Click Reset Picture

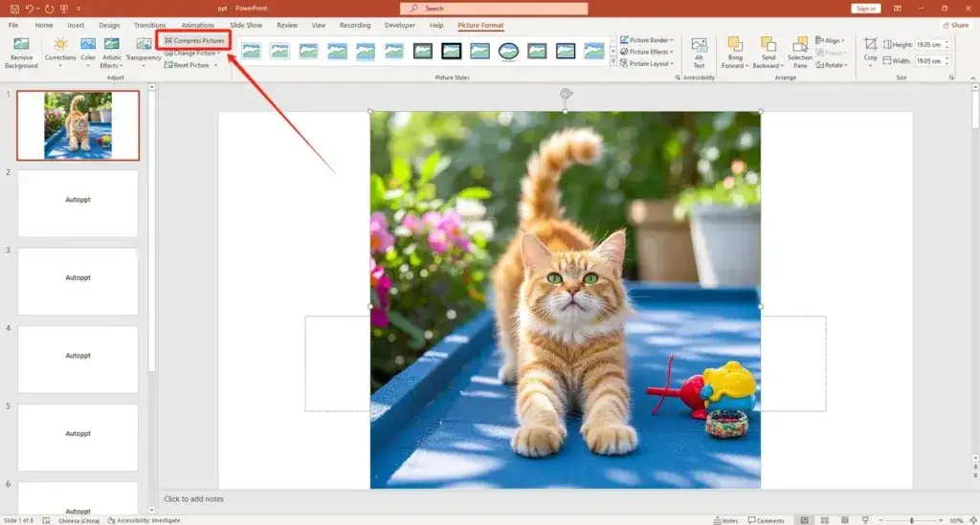(x=188, y=65)
